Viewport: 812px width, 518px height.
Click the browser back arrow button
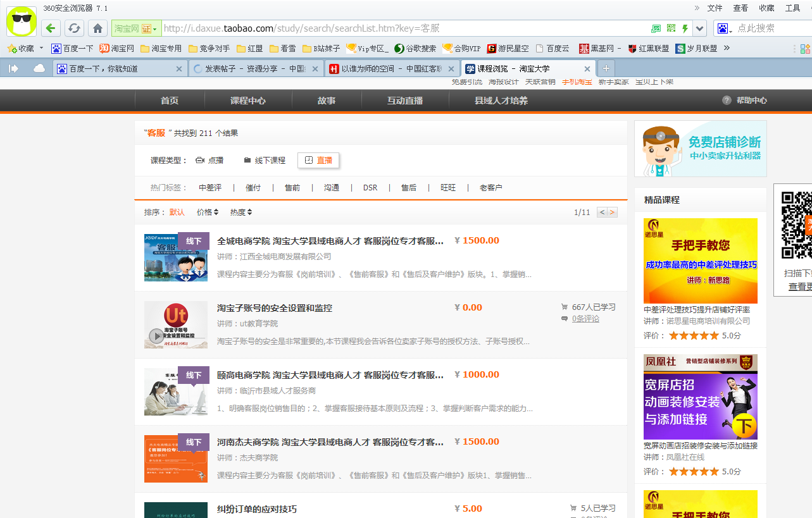51,28
